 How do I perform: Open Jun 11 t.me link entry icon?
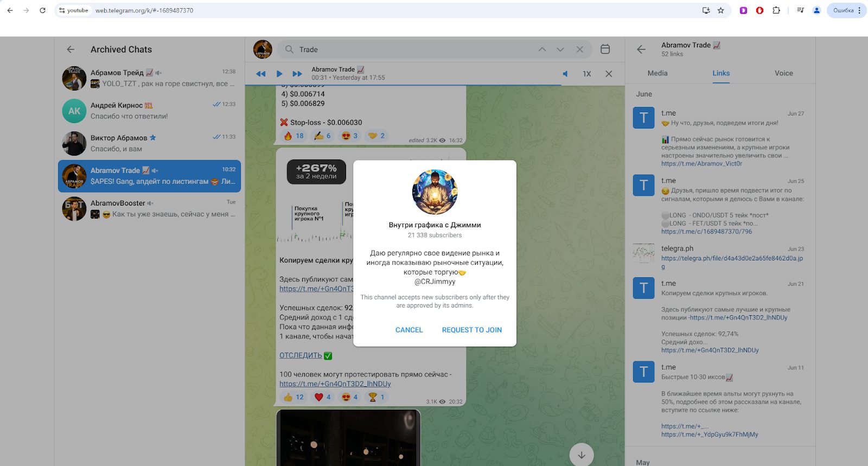tap(644, 372)
